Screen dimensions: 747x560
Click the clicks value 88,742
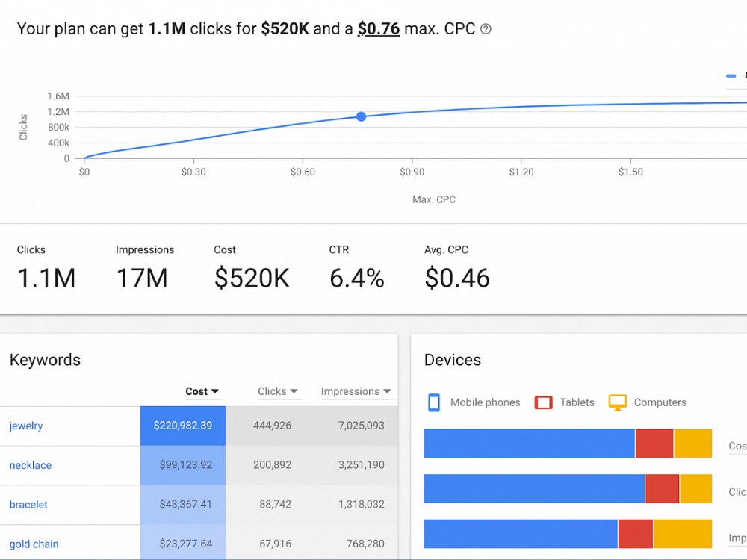coord(275,505)
